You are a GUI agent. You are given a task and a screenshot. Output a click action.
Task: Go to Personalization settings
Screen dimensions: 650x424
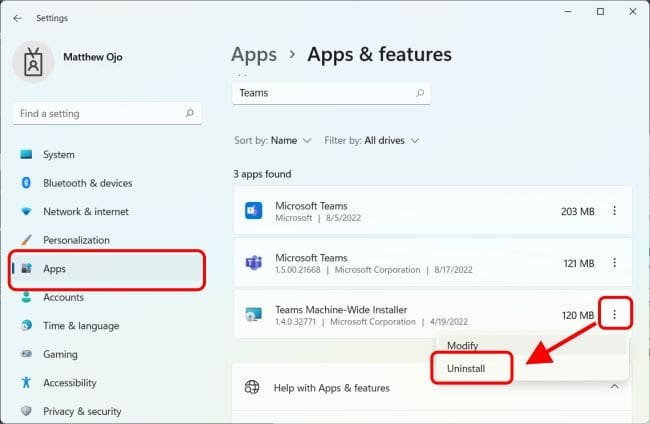[x=76, y=240]
